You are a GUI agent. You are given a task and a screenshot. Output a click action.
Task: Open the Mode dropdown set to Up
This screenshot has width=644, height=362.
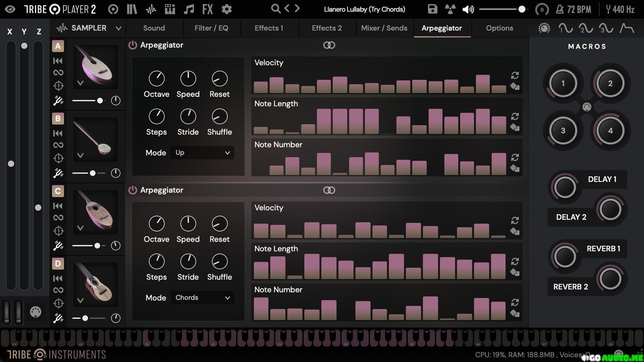click(x=202, y=153)
